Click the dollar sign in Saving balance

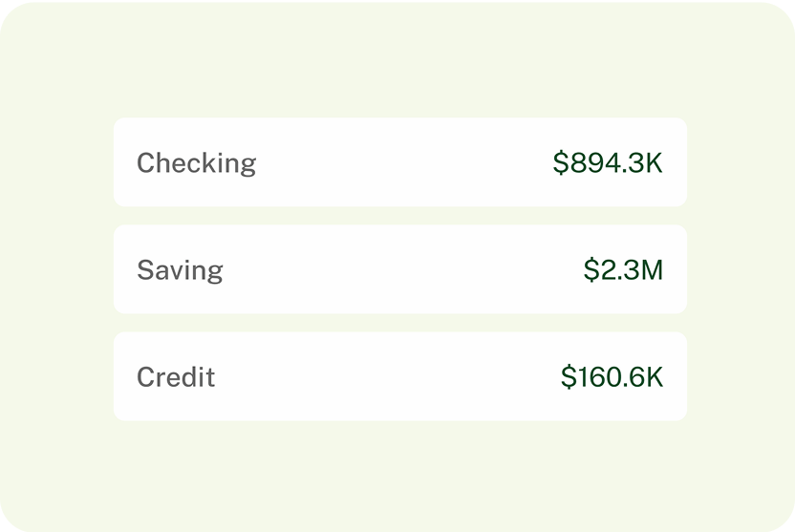tap(591, 270)
